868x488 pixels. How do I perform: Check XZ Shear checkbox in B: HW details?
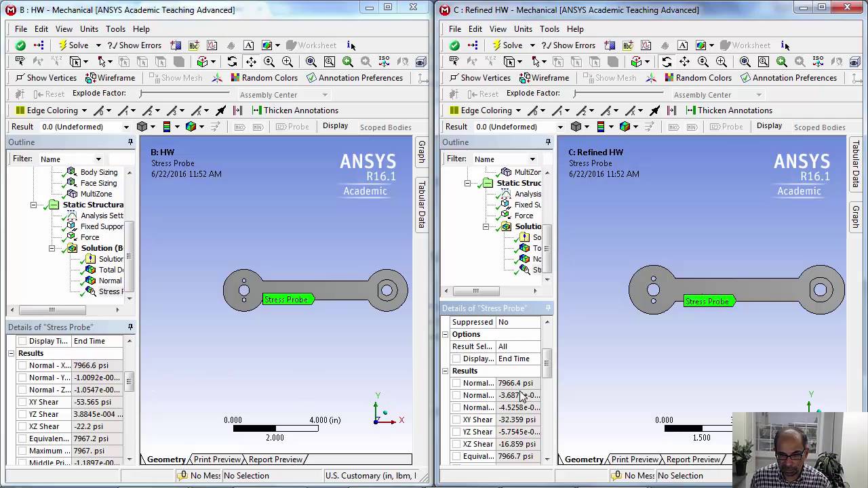[x=22, y=426]
